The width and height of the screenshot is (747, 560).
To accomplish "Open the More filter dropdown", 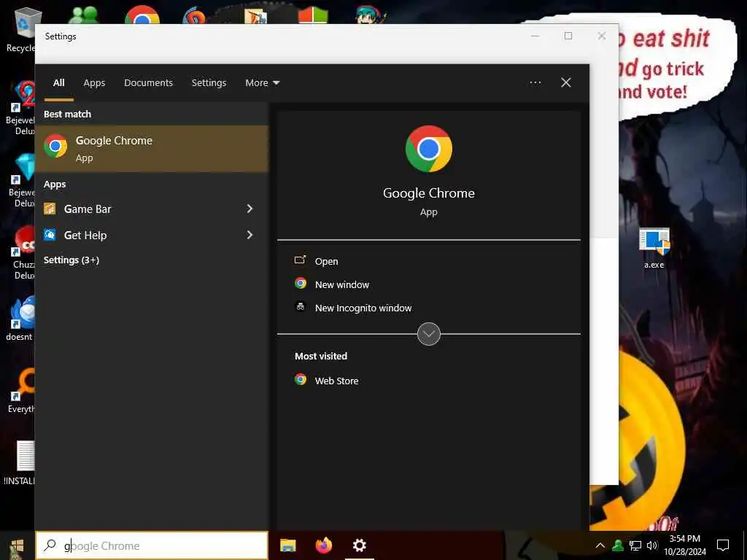I will [x=262, y=83].
